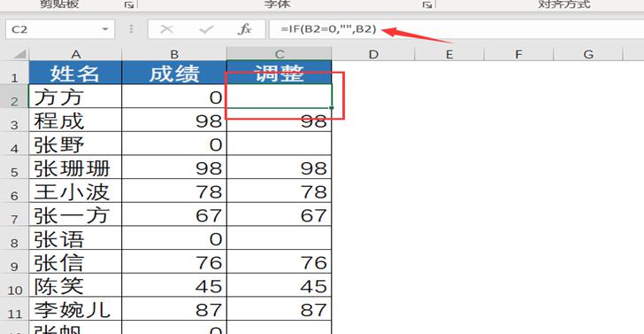Click adjusted value 45 in column C

(280, 285)
